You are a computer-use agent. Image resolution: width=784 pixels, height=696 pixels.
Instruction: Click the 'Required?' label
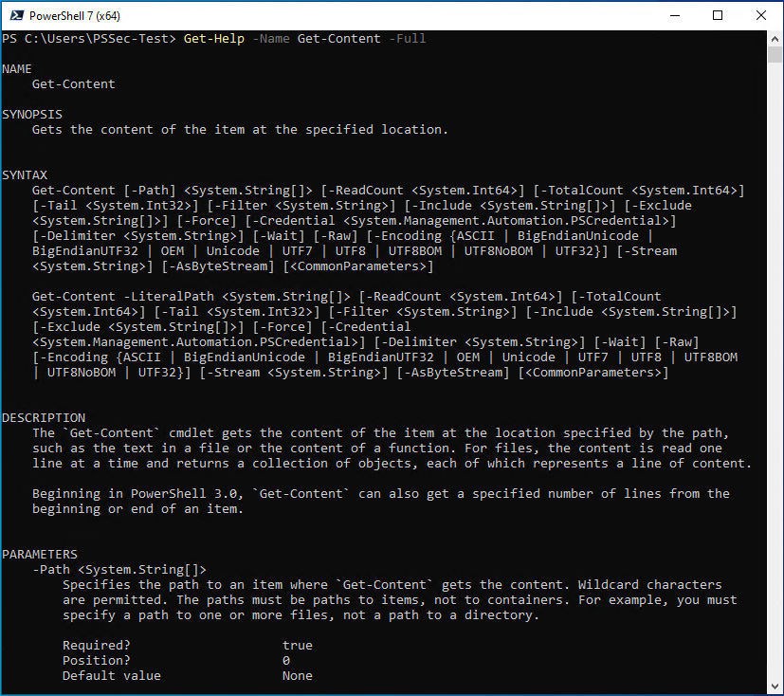point(96,645)
